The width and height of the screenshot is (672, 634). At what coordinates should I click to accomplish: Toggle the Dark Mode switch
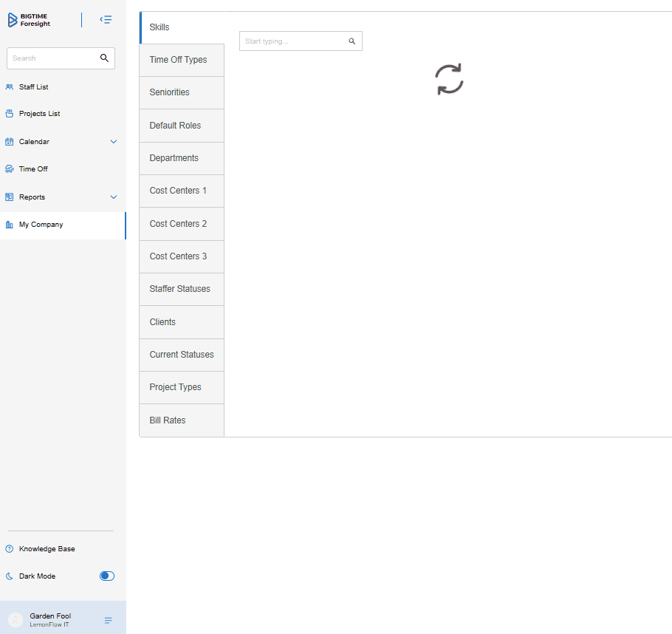[107, 576]
